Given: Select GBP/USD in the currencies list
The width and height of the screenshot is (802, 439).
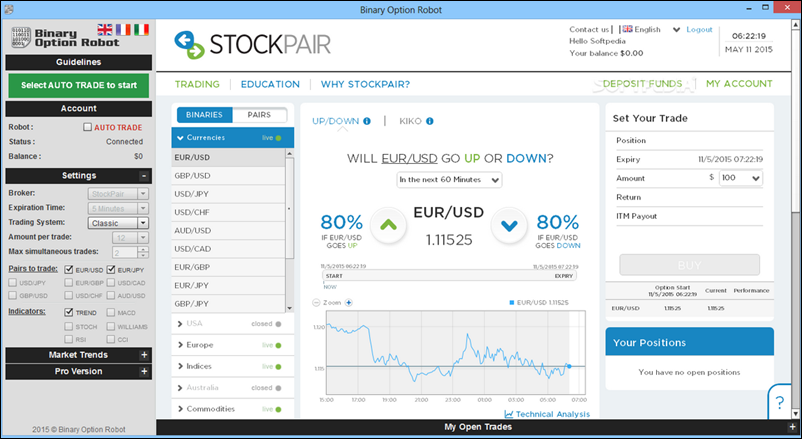Looking at the screenshot, I should [228, 176].
